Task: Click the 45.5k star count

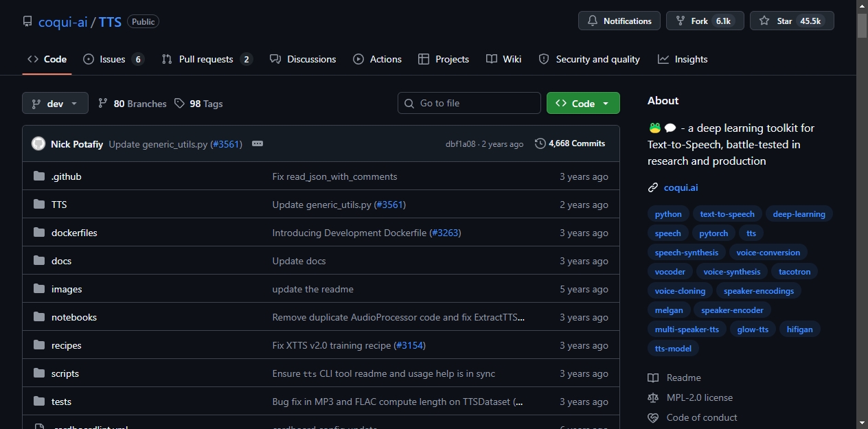Action: point(810,21)
